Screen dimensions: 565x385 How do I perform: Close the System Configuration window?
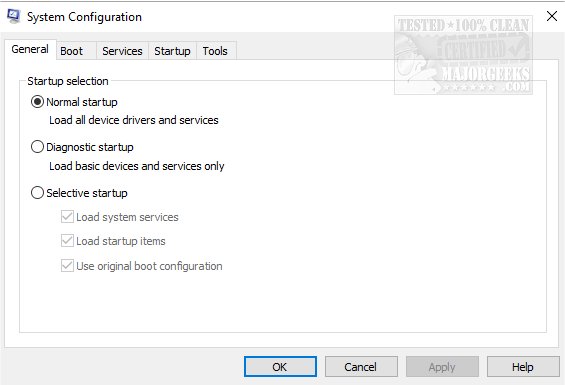coord(552,16)
